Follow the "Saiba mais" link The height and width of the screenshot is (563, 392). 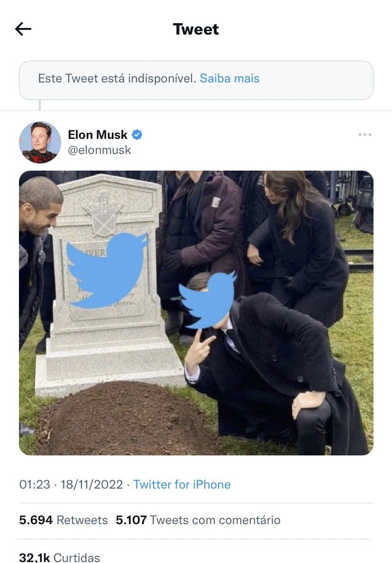coord(229,79)
